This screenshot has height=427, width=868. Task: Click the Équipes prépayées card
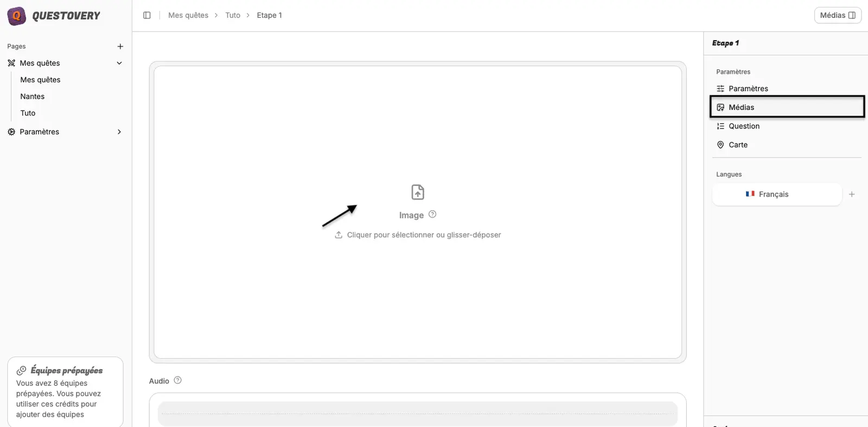point(65,392)
